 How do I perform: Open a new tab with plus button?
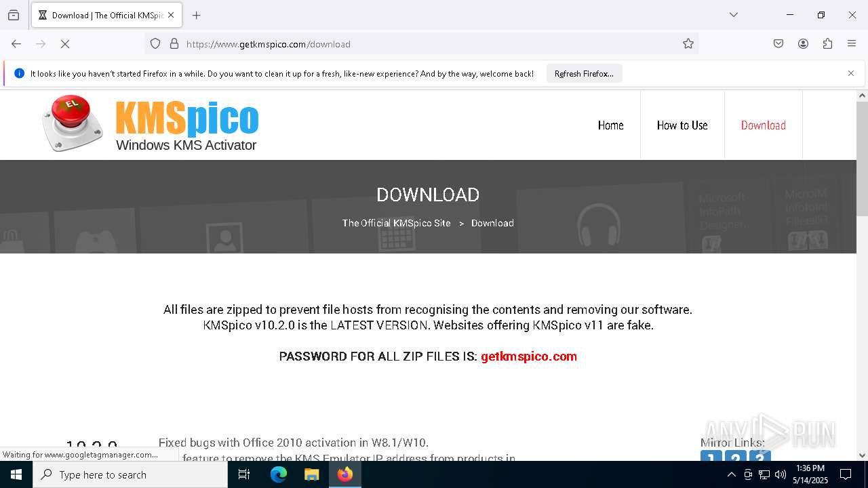[197, 15]
